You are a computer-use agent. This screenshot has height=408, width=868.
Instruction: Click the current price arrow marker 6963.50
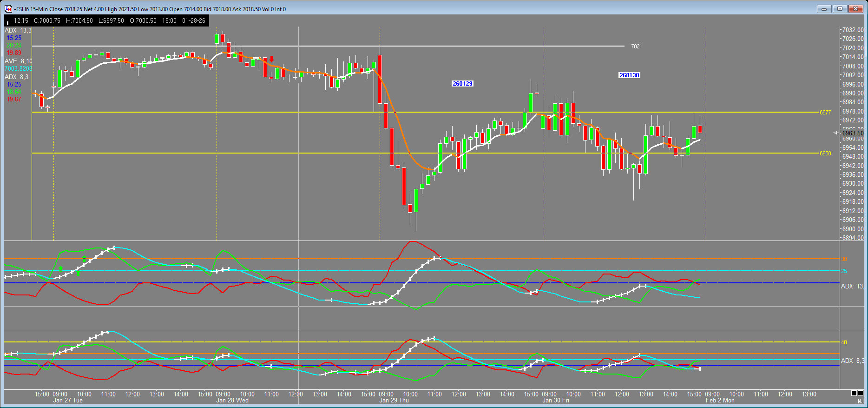pyautogui.click(x=836, y=133)
